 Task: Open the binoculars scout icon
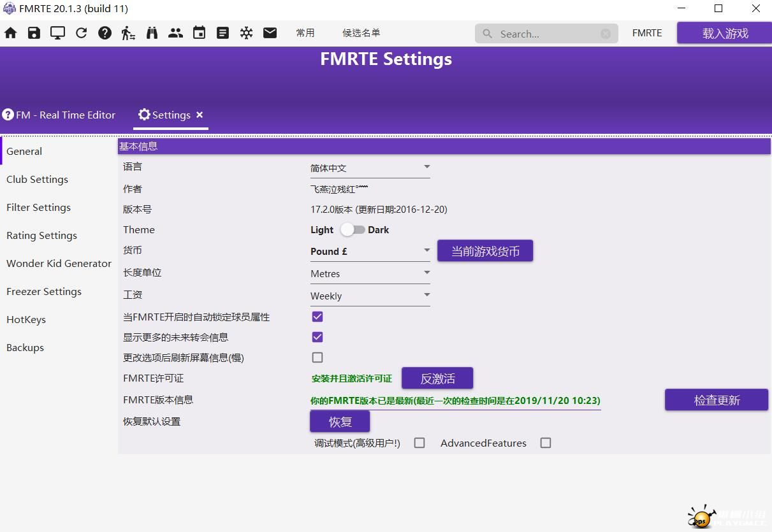pos(152,33)
